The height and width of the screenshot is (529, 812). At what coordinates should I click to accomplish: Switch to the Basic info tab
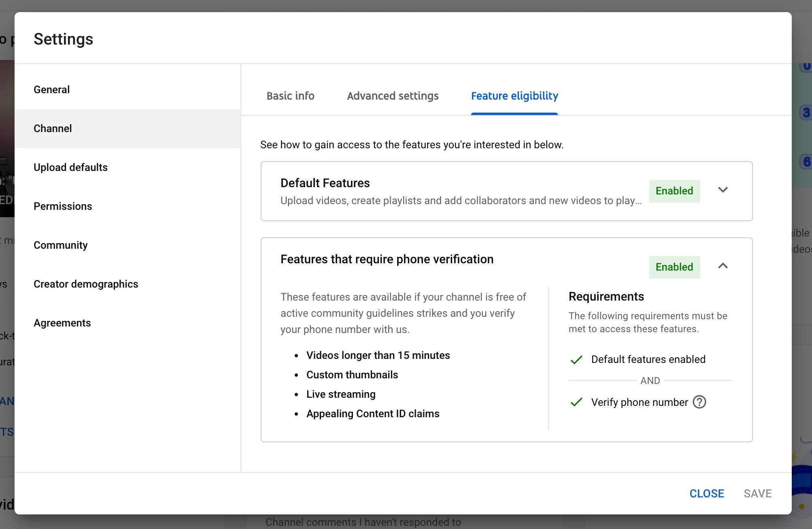pyautogui.click(x=290, y=96)
